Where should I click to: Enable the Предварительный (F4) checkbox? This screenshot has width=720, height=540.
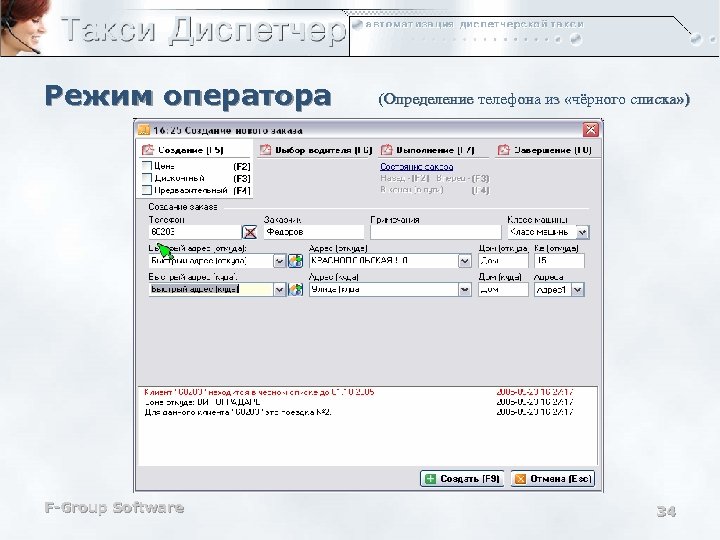147,190
